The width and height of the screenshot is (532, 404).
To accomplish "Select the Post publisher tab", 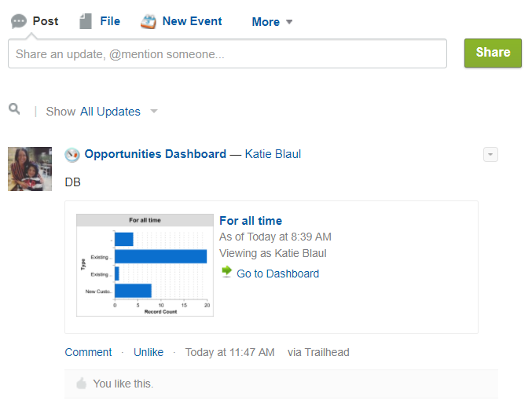I will coord(46,21).
